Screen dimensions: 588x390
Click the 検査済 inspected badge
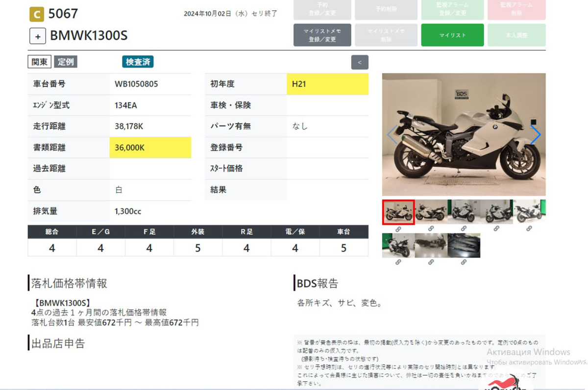click(138, 62)
